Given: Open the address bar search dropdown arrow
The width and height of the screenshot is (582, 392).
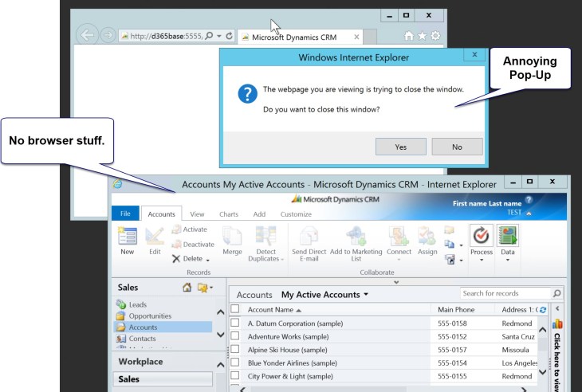Looking at the screenshot, I should 219,36.
